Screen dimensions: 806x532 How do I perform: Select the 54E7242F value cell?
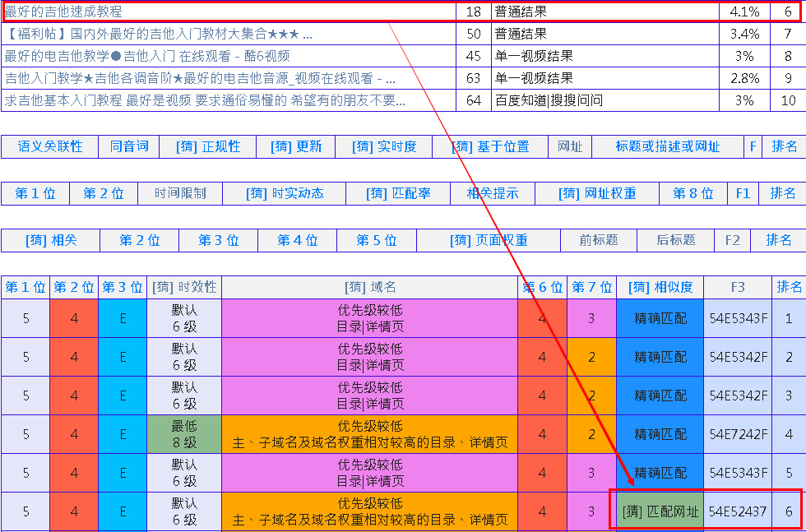pyautogui.click(x=738, y=434)
